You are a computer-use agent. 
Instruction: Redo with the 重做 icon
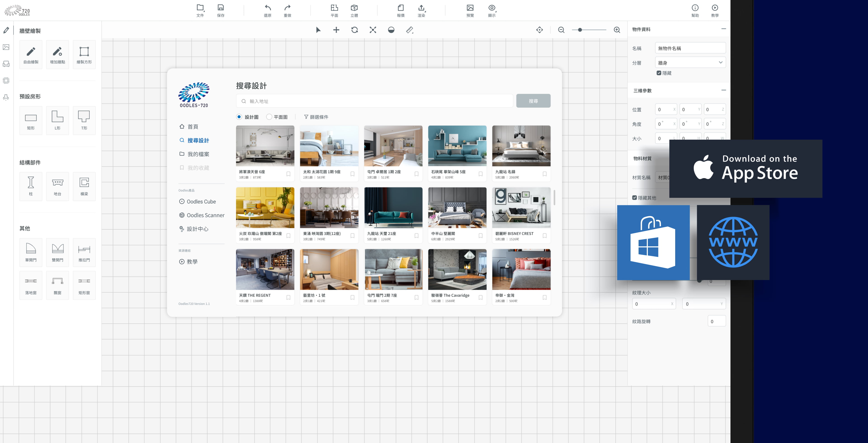click(288, 10)
